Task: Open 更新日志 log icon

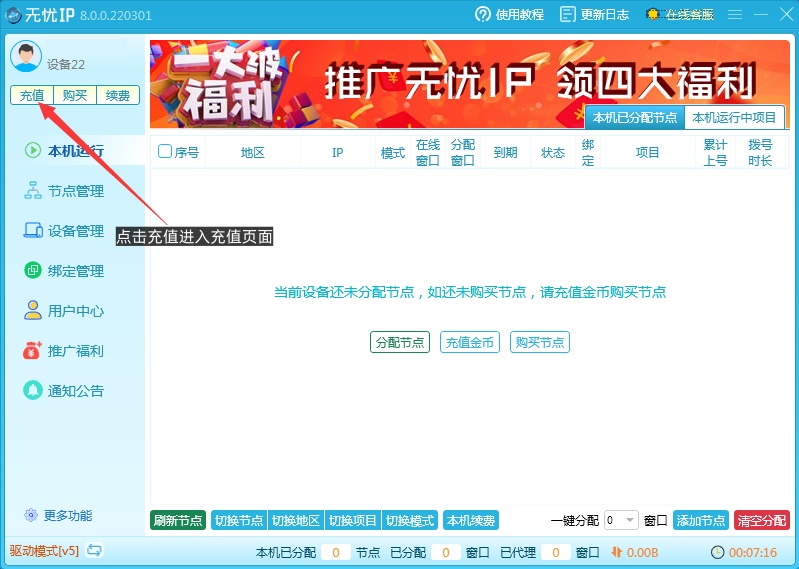Action: pyautogui.click(x=567, y=14)
